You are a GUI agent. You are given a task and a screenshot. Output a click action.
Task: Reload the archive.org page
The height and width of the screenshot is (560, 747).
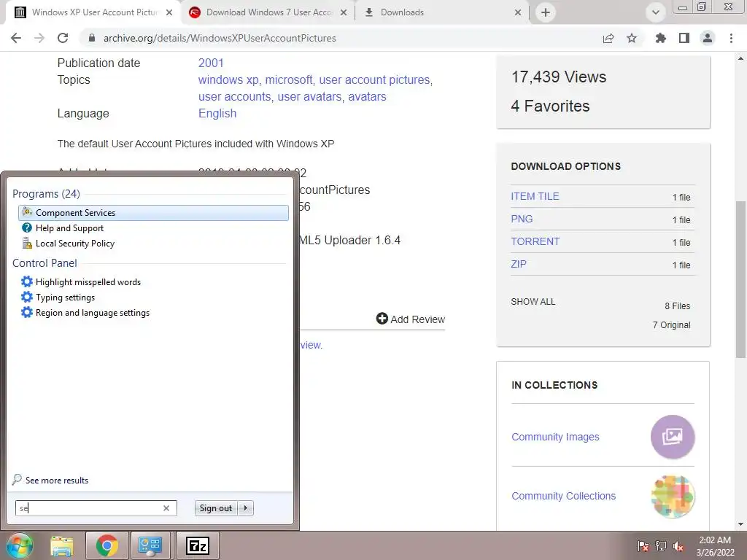63,38
